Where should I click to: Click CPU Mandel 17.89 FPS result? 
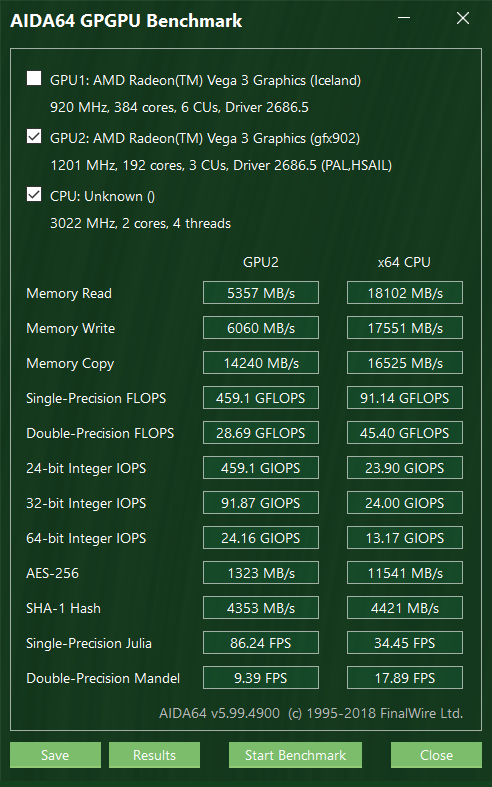405,678
